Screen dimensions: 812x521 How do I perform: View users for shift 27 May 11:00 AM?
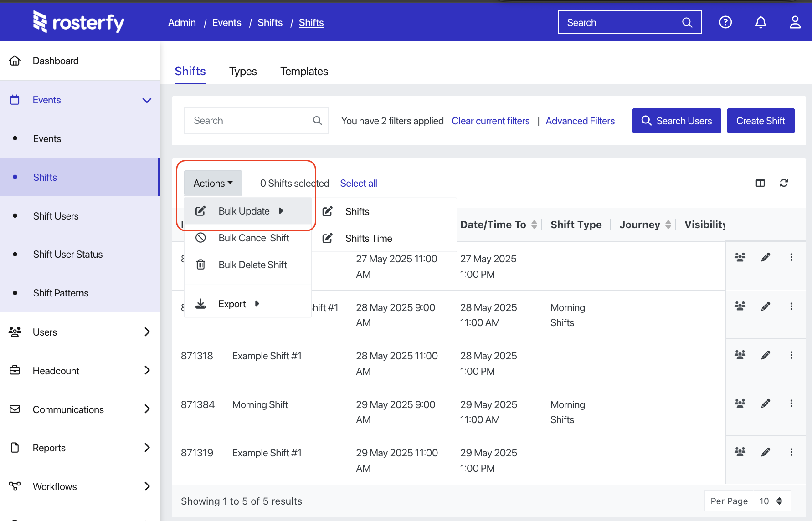740,257
